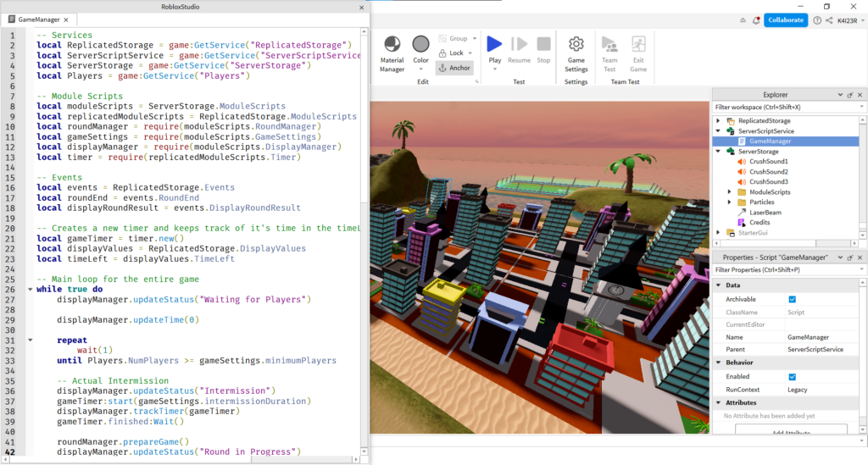
Task: Expand the Edit section launcher
Action: pyautogui.click(x=476, y=82)
